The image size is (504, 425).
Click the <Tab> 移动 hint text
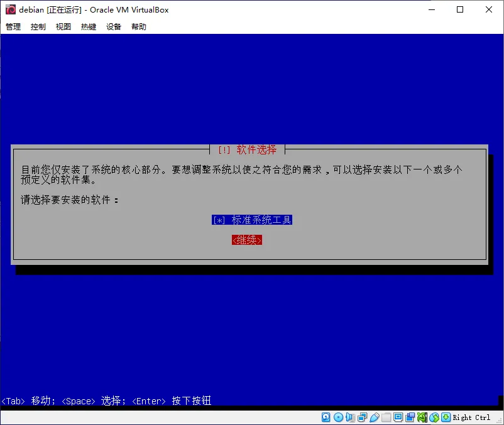click(x=28, y=401)
